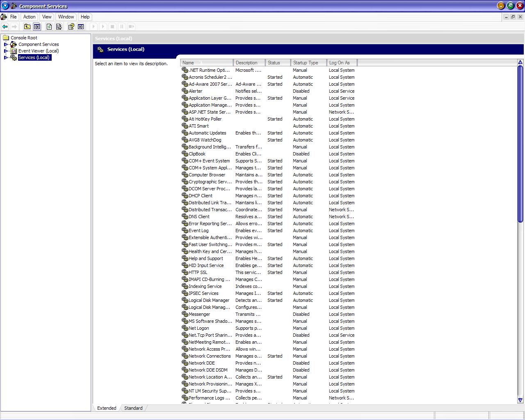Image resolution: width=525 pixels, height=420 pixels.
Task: Sort by the Status column header
Action: tap(278, 63)
